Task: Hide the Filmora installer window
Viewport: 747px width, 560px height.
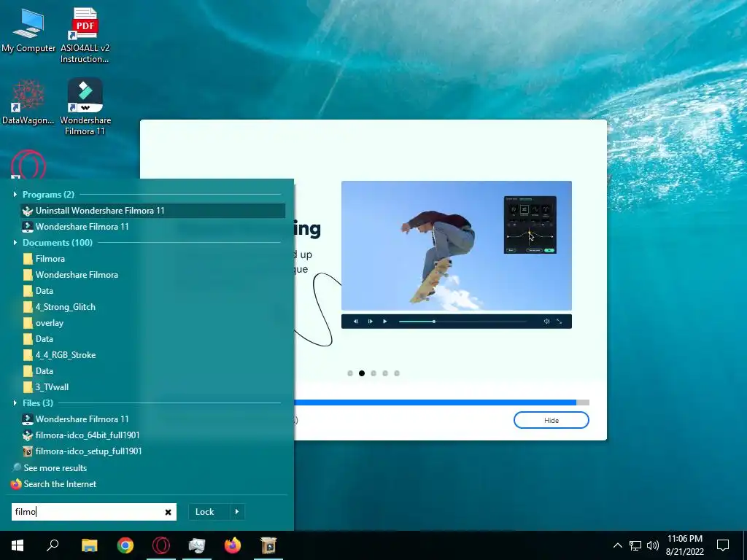Action: [x=551, y=420]
